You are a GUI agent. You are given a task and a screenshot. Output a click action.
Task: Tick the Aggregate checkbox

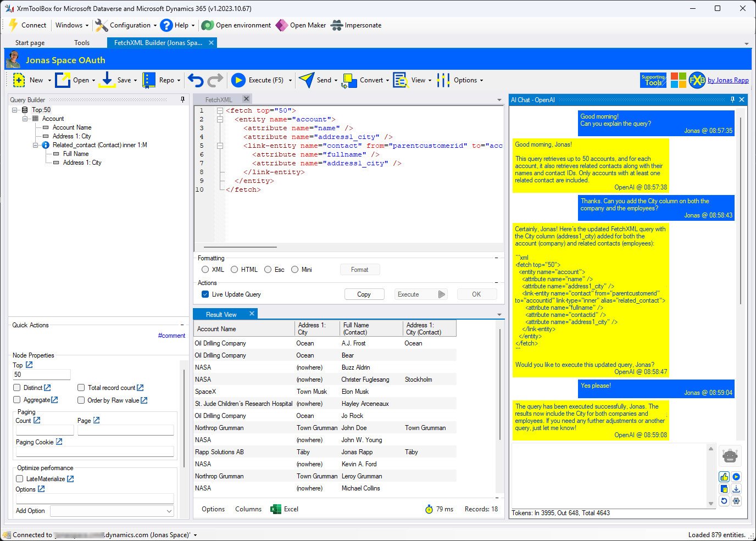17,400
